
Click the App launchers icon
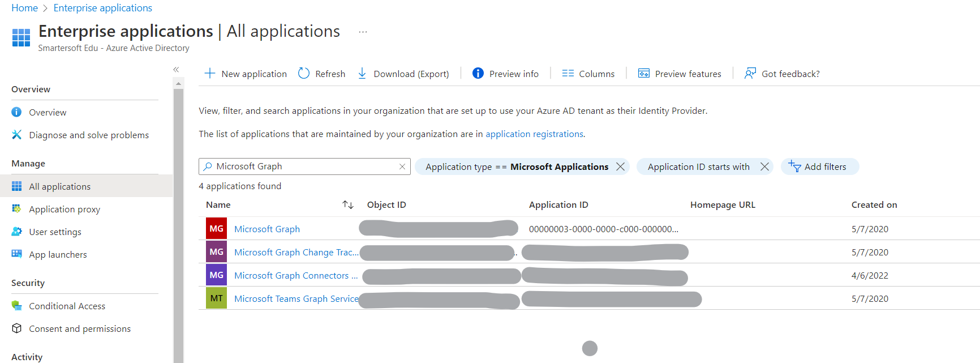[x=17, y=254]
